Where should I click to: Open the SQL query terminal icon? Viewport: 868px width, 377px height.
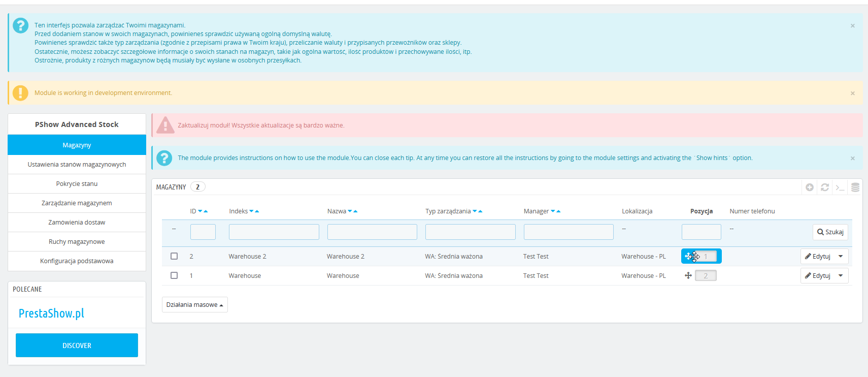[840, 187]
